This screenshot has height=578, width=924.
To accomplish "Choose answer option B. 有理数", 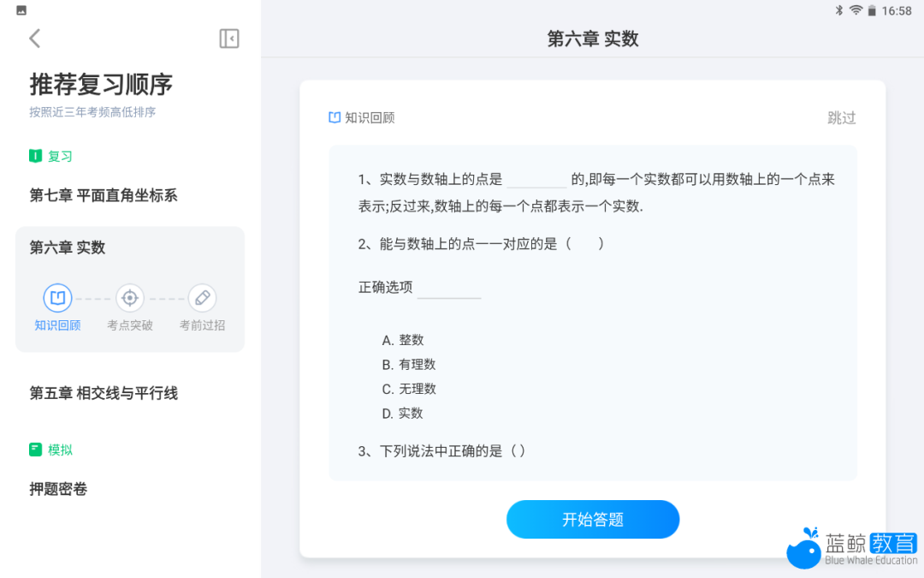I will point(409,364).
